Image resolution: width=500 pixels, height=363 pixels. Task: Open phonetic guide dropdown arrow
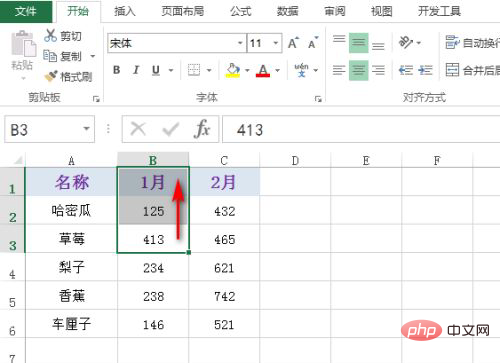315,70
